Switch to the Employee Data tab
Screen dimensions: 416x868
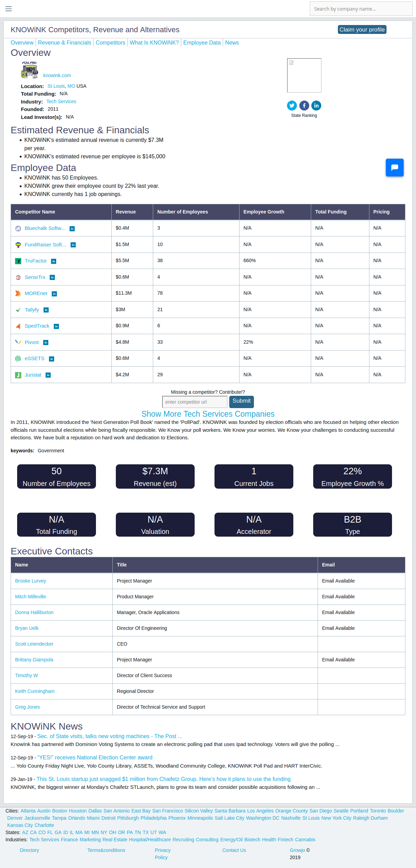tap(202, 42)
